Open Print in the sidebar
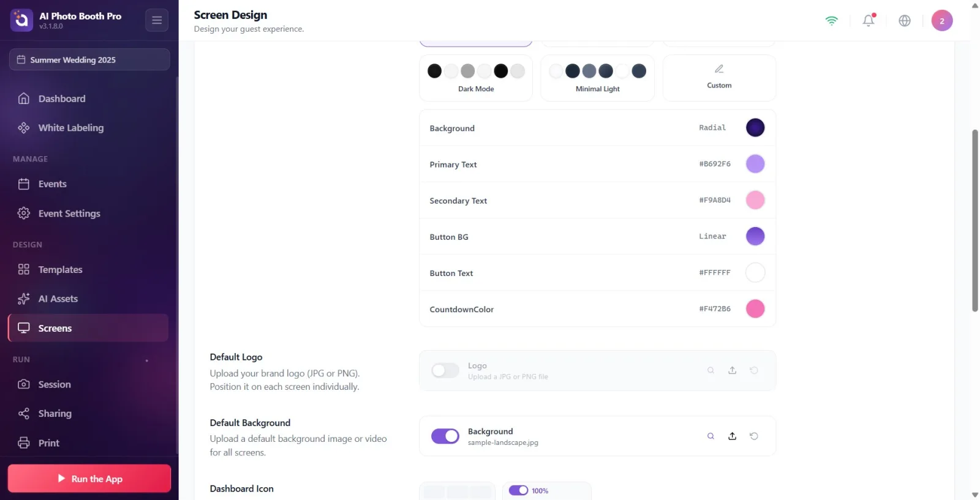The height and width of the screenshot is (500, 980). [88, 443]
